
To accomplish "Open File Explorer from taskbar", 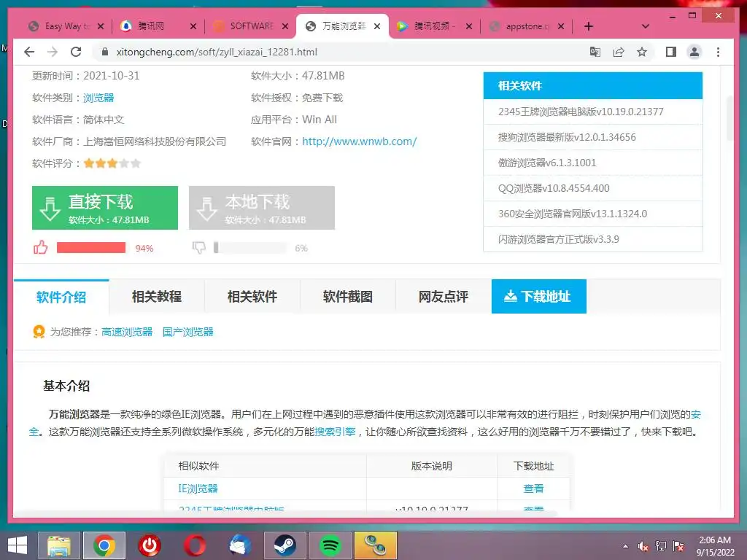I will tap(59, 545).
